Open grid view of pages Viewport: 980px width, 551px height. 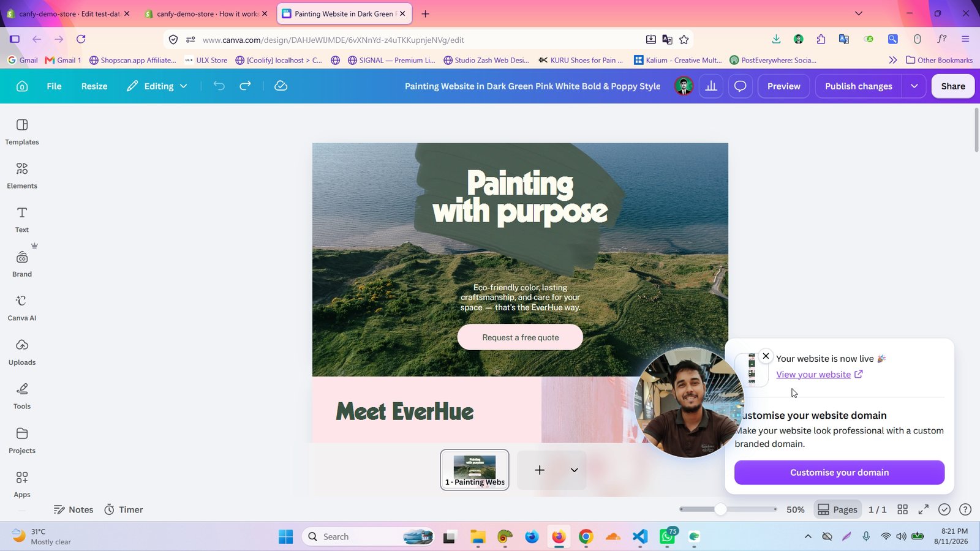[x=902, y=509]
